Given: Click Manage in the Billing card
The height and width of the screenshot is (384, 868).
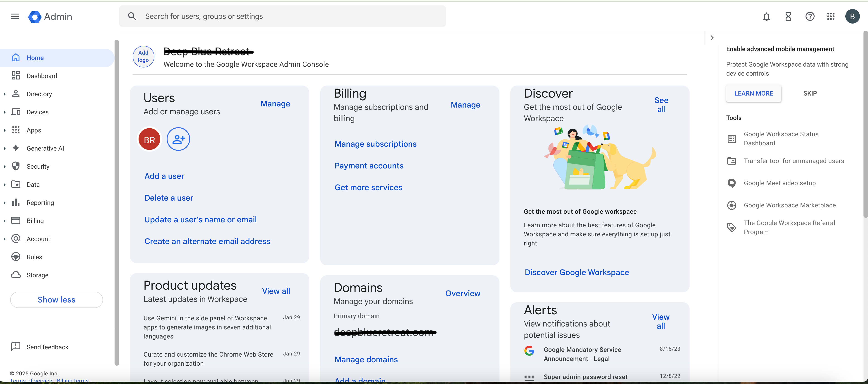Looking at the screenshot, I should pyautogui.click(x=465, y=105).
